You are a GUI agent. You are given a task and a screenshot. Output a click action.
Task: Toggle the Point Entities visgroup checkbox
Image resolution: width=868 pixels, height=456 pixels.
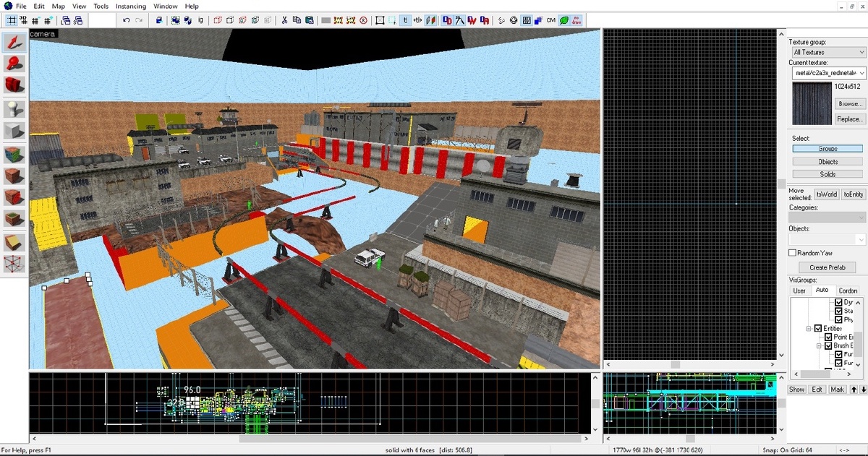tap(828, 337)
